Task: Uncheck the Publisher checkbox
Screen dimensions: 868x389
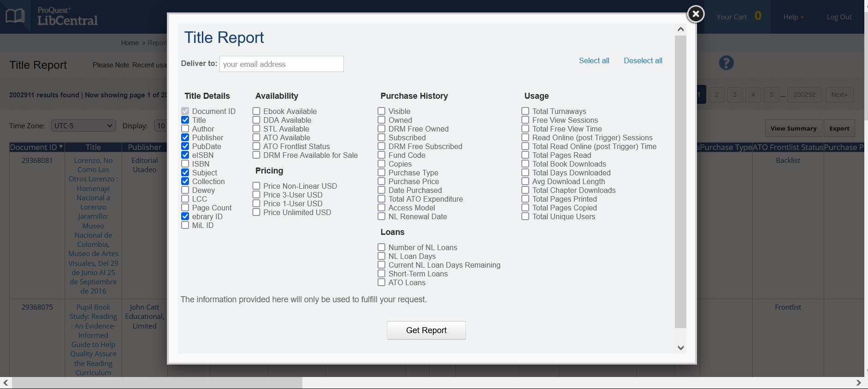Action: [185, 138]
